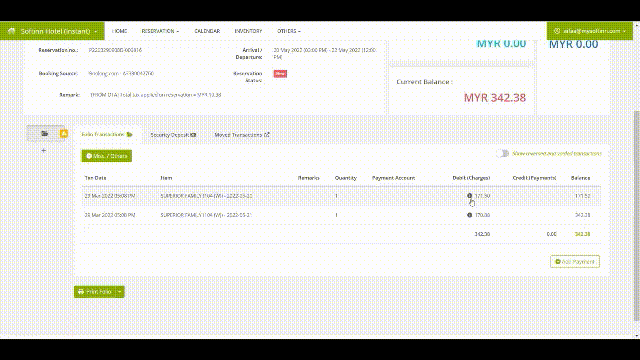Toggle show reversed and voided transactions
640x360 pixels.
(x=502, y=153)
